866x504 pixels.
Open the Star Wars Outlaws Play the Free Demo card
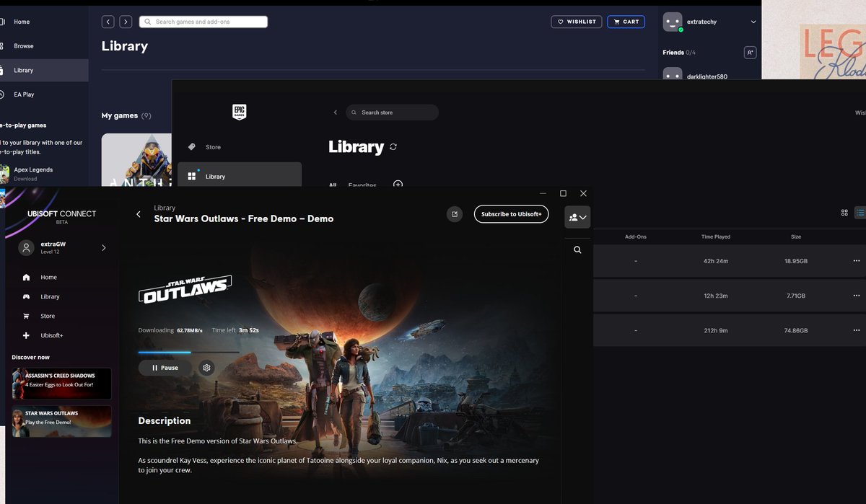tap(62, 421)
